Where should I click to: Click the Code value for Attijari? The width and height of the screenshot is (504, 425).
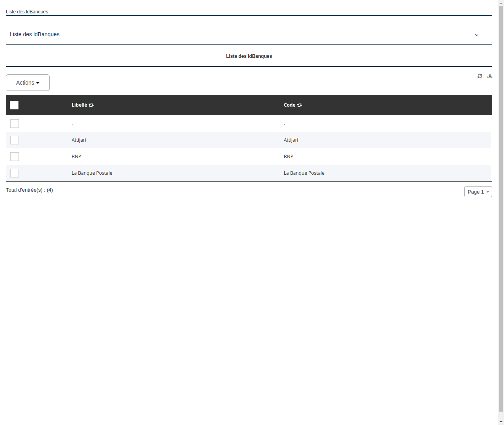click(x=291, y=140)
